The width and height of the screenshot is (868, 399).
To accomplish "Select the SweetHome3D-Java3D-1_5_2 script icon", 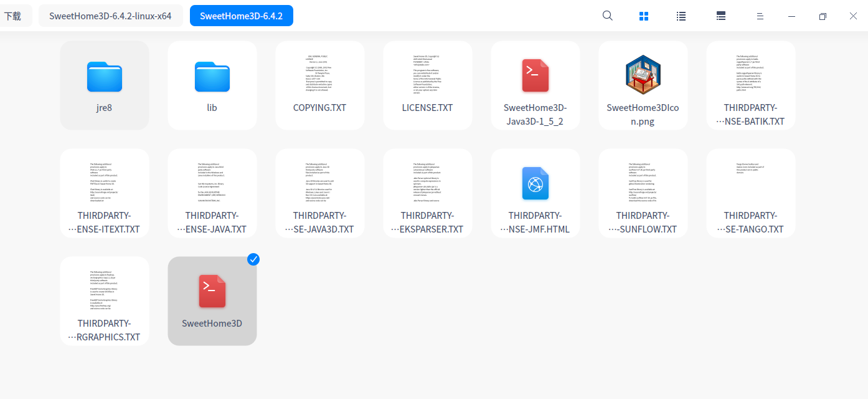I will pos(535,75).
